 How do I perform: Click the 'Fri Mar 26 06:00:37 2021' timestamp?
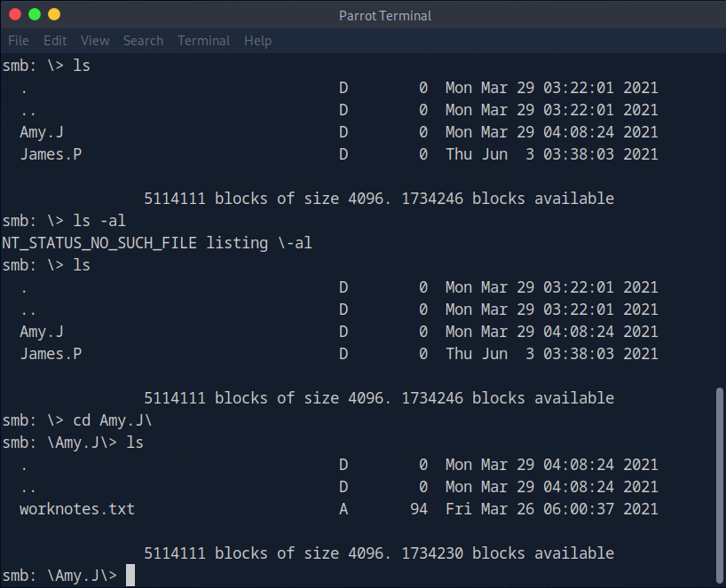tap(551, 509)
